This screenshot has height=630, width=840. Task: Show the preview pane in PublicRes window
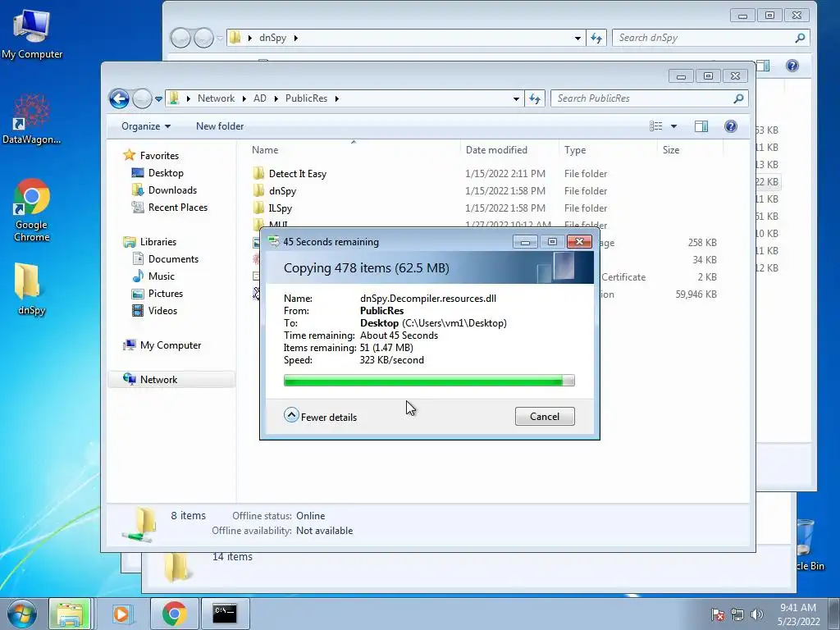[701, 126]
